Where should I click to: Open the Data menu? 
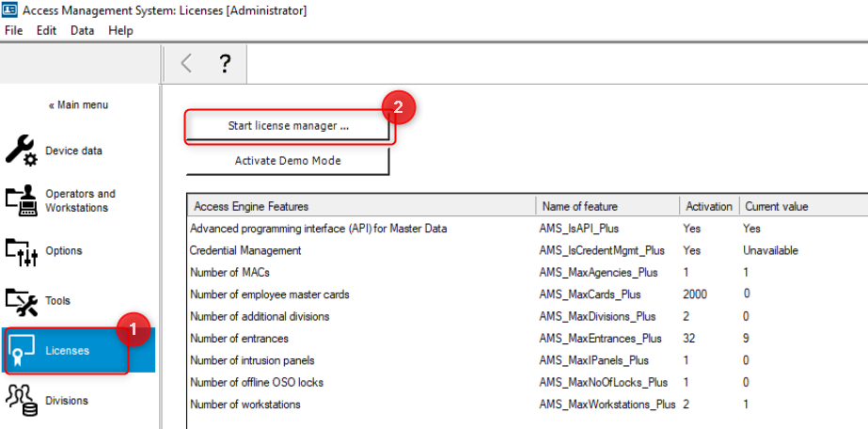82,30
